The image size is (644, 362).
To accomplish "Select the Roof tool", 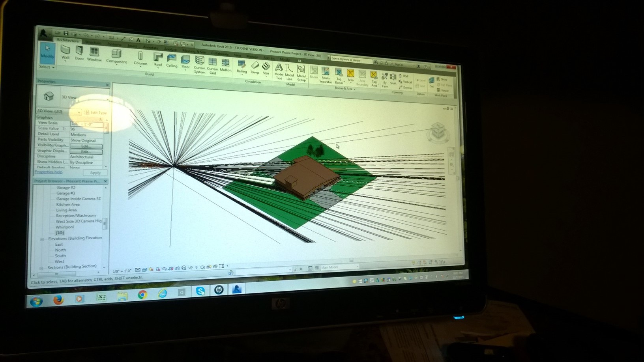I will tap(158, 60).
